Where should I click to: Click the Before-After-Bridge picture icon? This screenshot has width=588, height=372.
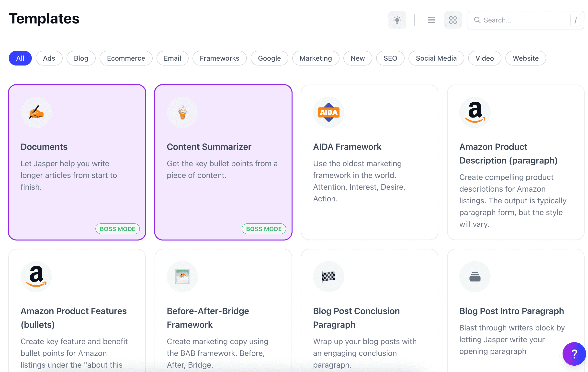tap(182, 277)
